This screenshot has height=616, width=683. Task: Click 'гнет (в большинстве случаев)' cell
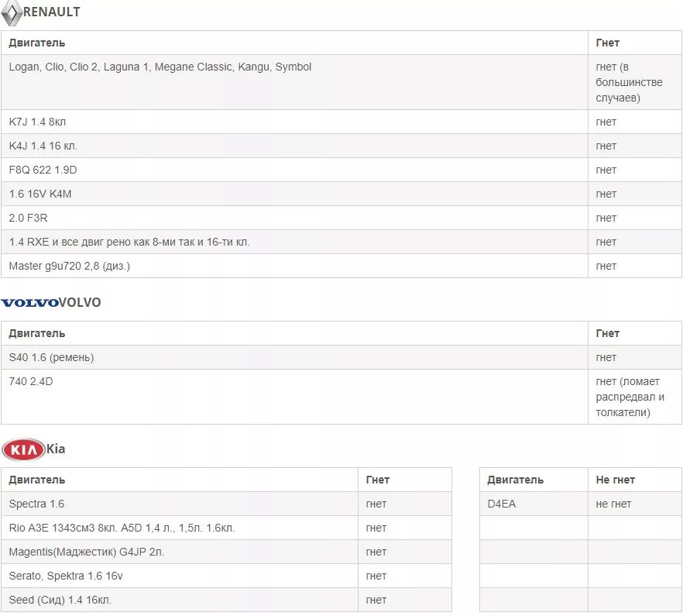tap(635, 82)
